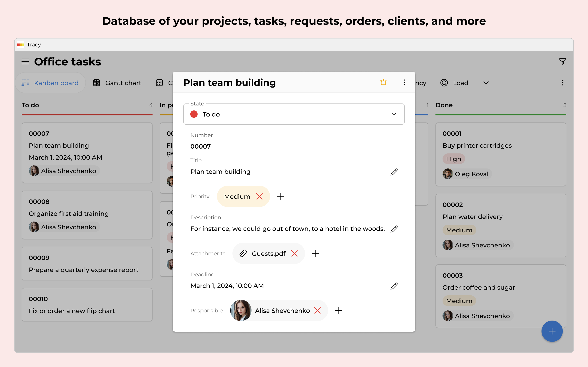Image resolution: width=588 pixels, height=367 pixels.
Task: Edit the Deadline with pencil icon
Action: point(394,286)
